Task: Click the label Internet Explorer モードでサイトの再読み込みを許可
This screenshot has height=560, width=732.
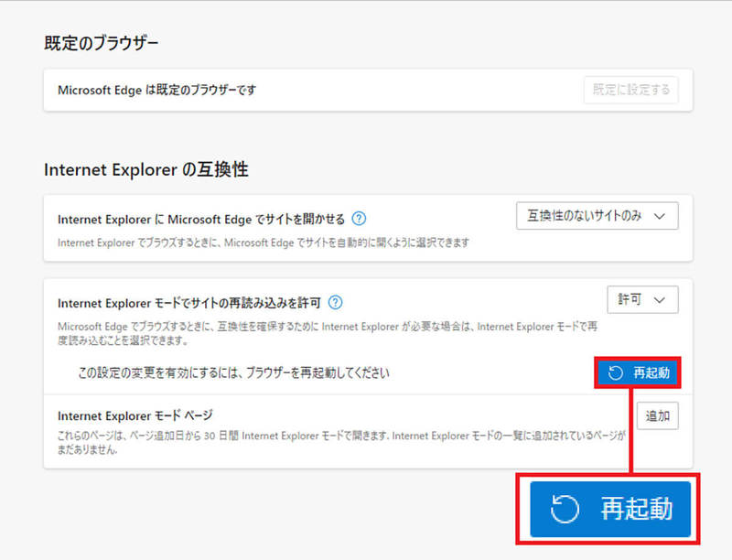Action: [x=189, y=303]
